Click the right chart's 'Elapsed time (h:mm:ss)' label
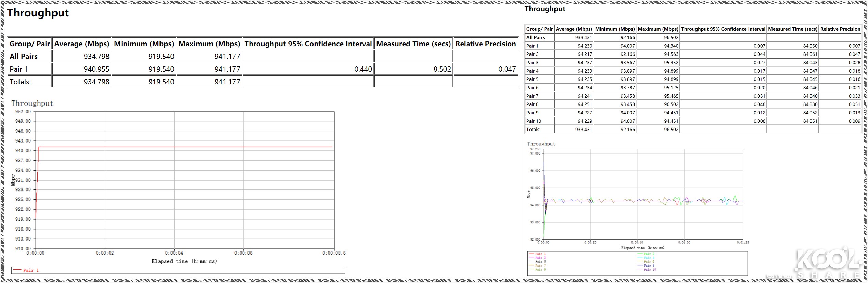868x283 pixels. 642,248
